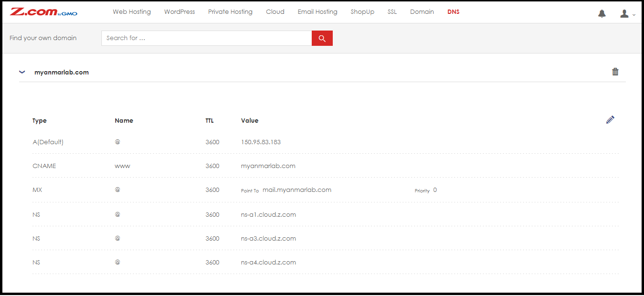
Task: Open the WordPress menu
Action: (x=180, y=12)
